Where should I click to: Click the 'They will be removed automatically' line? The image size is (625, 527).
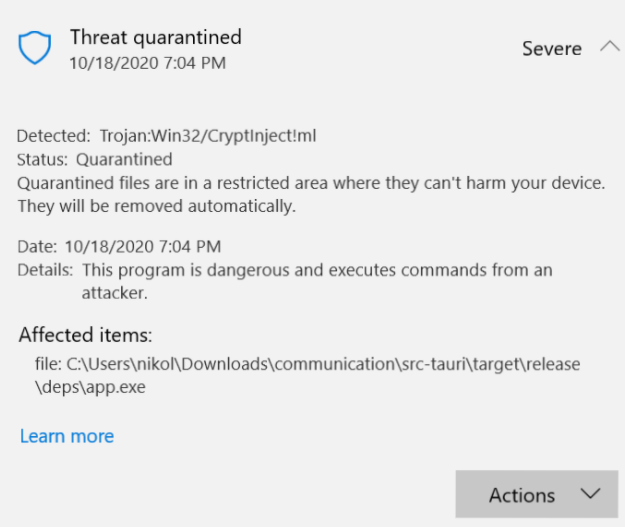[x=157, y=207]
